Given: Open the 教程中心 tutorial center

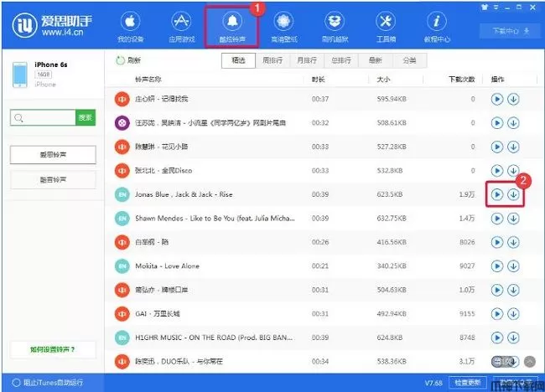Looking at the screenshot, I should [438, 25].
